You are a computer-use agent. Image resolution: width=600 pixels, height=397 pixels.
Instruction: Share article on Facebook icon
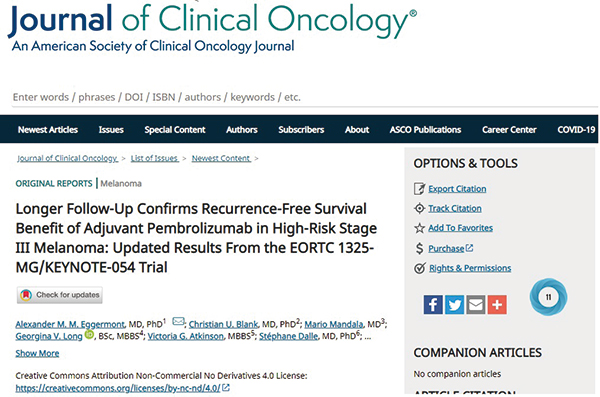(x=433, y=305)
